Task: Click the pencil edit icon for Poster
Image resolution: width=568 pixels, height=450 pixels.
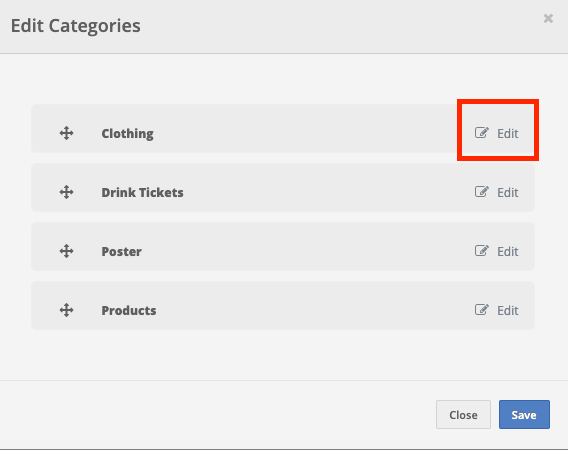Action: coord(482,251)
